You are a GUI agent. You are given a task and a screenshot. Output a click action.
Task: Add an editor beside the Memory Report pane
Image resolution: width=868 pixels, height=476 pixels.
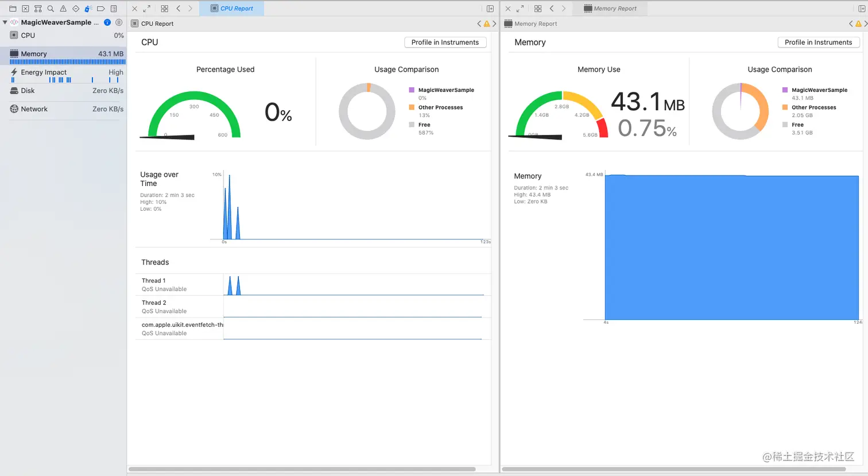[862, 9]
